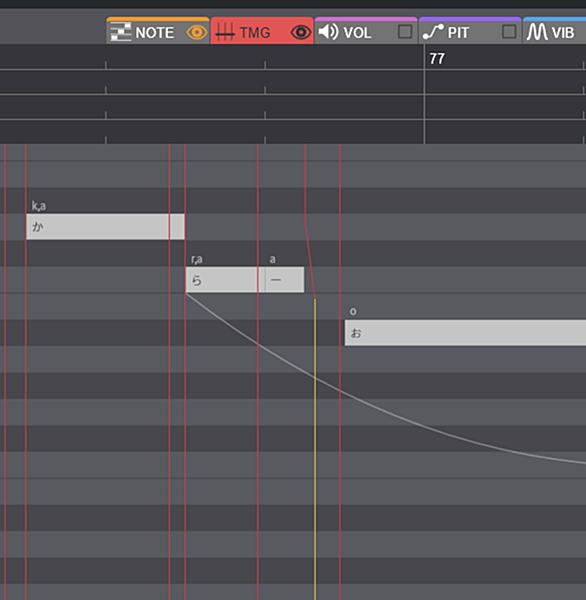Viewport: 586px width, 600px height.
Task: Select the か note block
Action: (x=105, y=227)
